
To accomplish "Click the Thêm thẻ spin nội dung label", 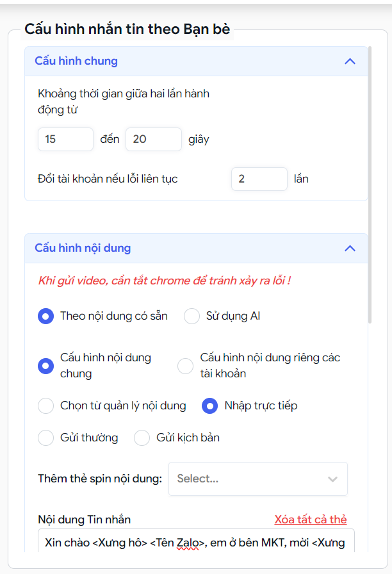I will pos(100,479).
